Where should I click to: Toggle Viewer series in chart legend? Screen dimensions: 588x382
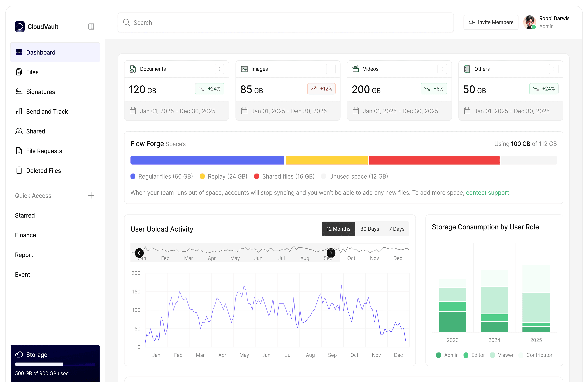502,355
